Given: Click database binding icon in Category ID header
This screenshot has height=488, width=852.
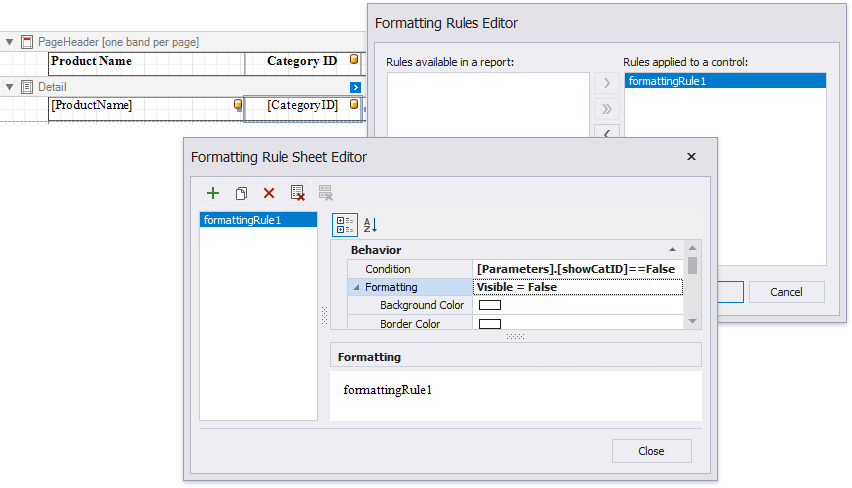Looking at the screenshot, I should pyautogui.click(x=354, y=60).
